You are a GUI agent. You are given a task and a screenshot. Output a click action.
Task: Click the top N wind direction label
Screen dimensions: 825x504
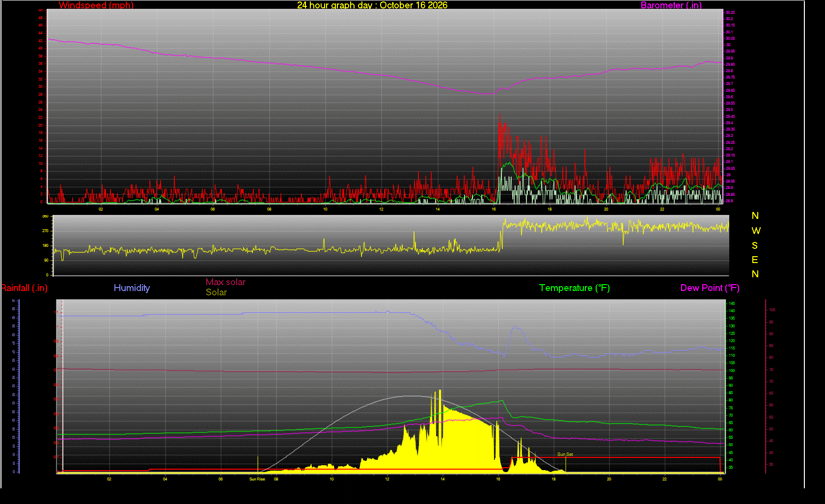[755, 216]
